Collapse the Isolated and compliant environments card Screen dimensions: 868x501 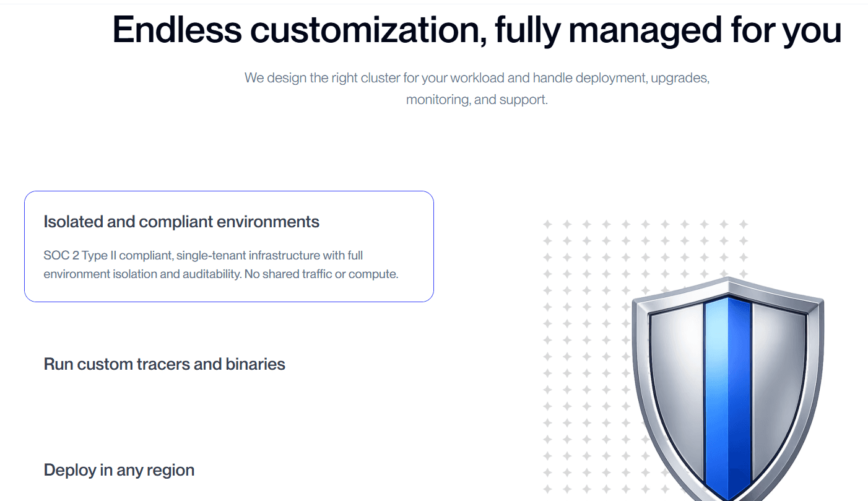pyautogui.click(x=229, y=246)
